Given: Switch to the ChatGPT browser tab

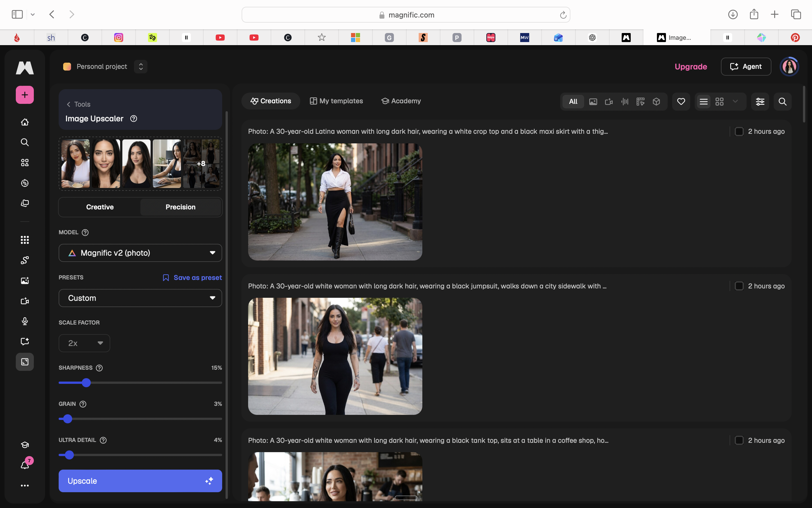Looking at the screenshot, I should point(592,38).
